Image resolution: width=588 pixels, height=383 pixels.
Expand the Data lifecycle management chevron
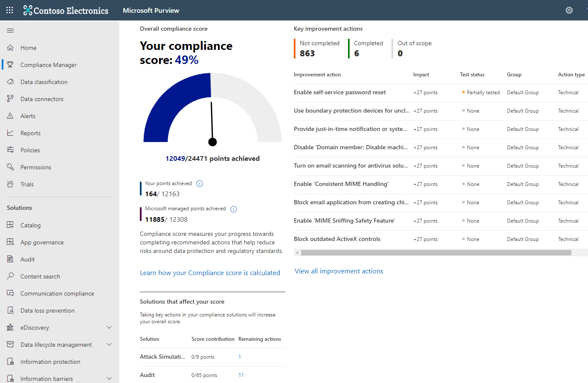[109, 345]
